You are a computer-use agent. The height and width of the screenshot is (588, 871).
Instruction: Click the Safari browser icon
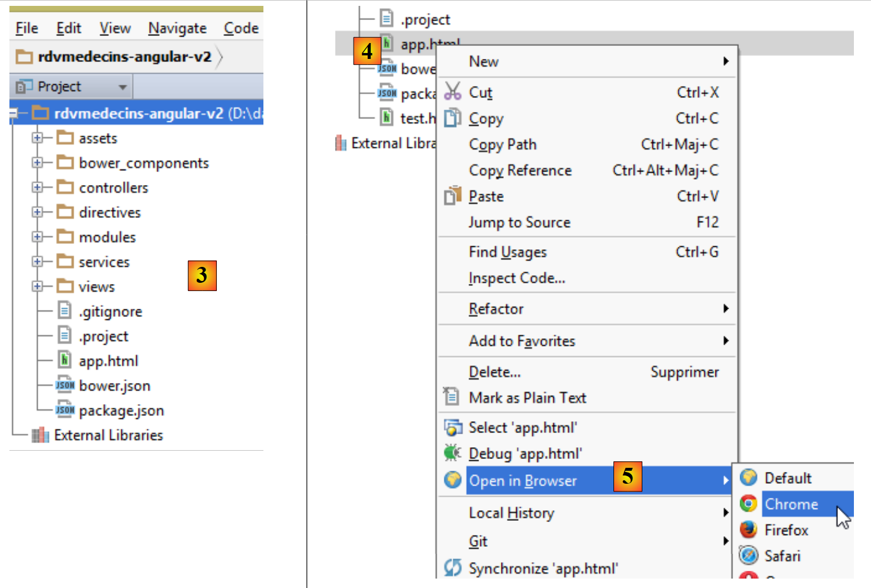tap(748, 555)
